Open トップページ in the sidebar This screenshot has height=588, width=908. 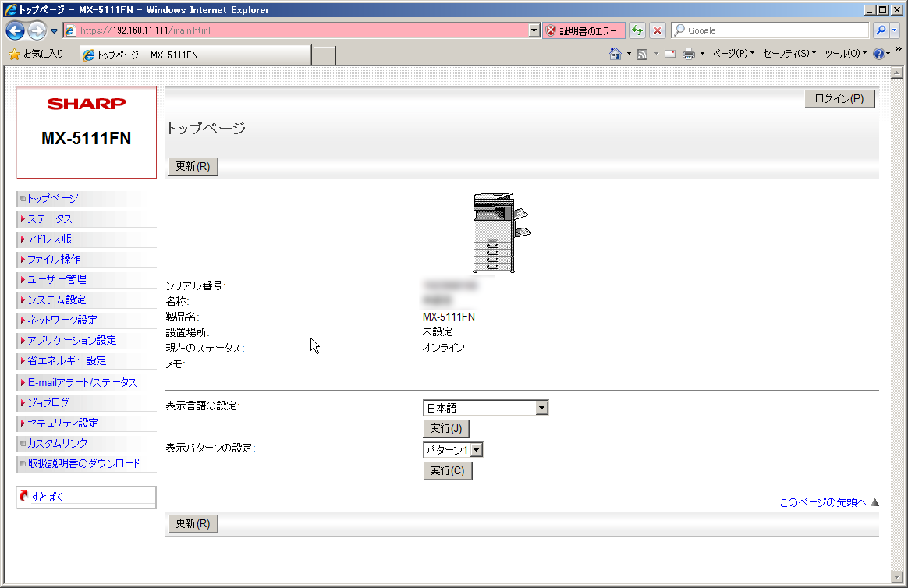pyautogui.click(x=53, y=199)
